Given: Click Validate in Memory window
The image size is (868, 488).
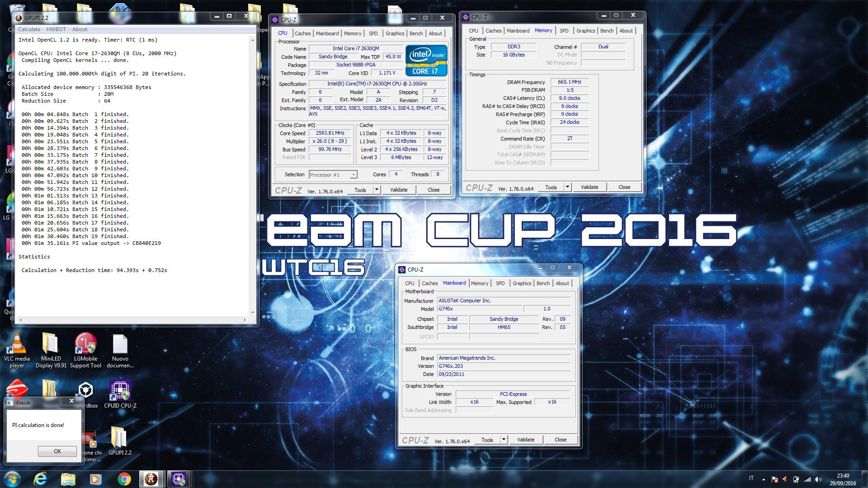Looking at the screenshot, I should click(590, 187).
